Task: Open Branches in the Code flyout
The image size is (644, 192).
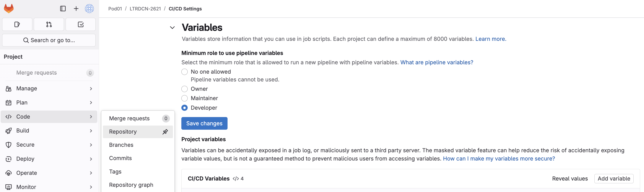Action: pos(121,145)
